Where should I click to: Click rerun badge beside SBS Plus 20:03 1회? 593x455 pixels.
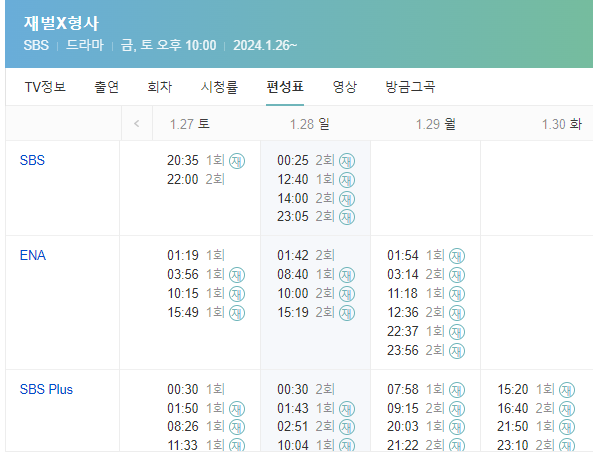(456, 427)
